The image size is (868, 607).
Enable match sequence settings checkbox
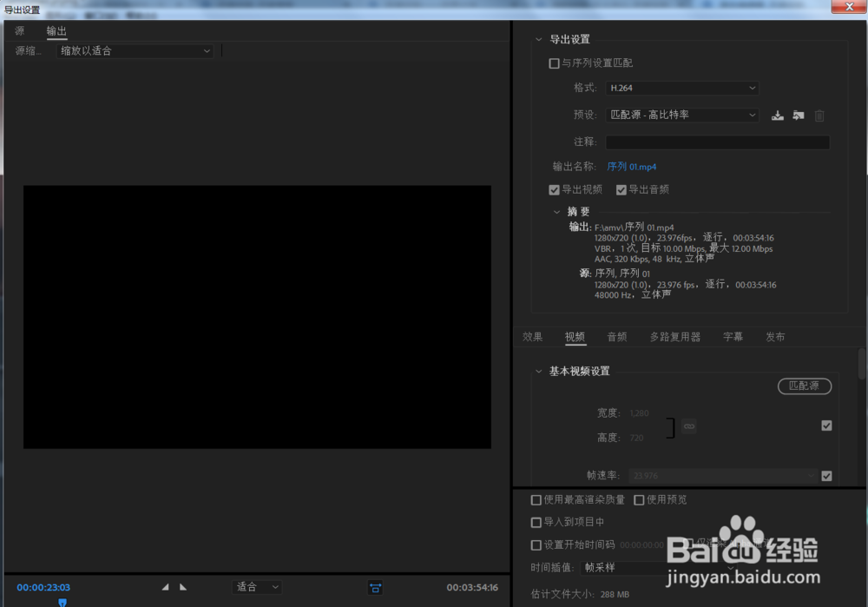click(x=554, y=63)
